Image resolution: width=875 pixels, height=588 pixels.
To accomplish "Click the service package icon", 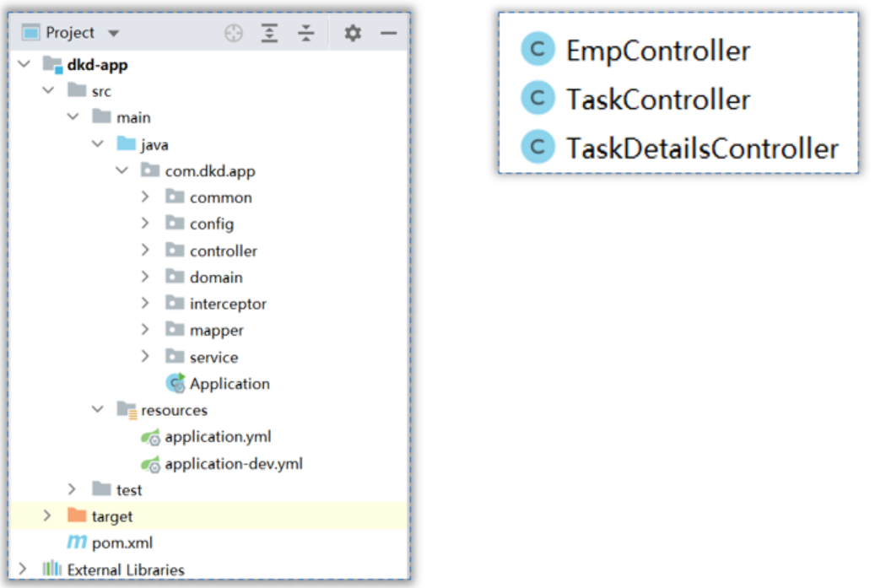I will [x=175, y=356].
